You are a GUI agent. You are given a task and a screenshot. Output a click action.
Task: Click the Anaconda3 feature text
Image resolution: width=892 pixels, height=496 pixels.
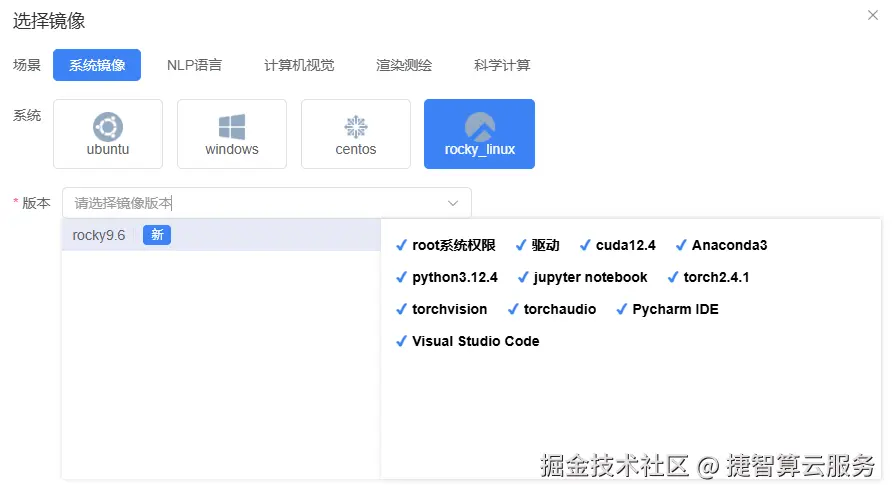point(729,245)
